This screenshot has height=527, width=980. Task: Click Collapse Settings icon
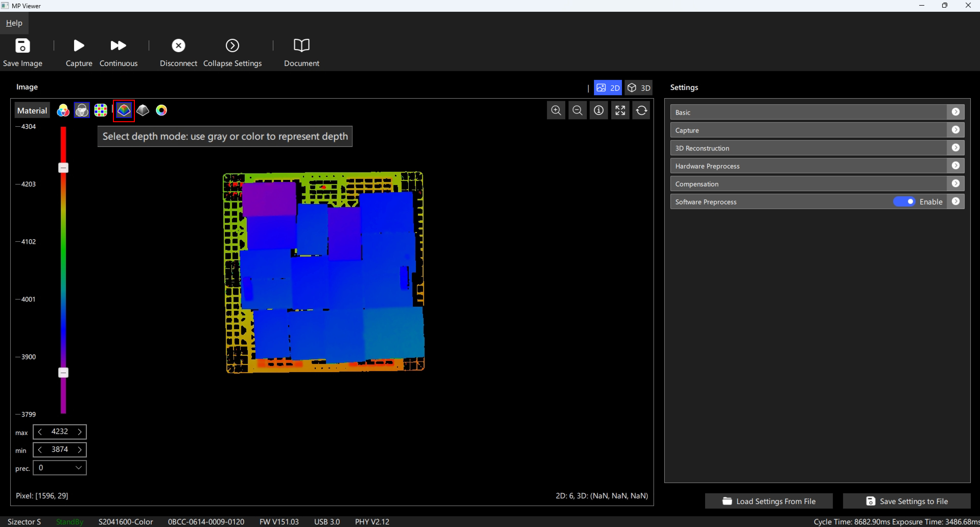[x=232, y=46]
